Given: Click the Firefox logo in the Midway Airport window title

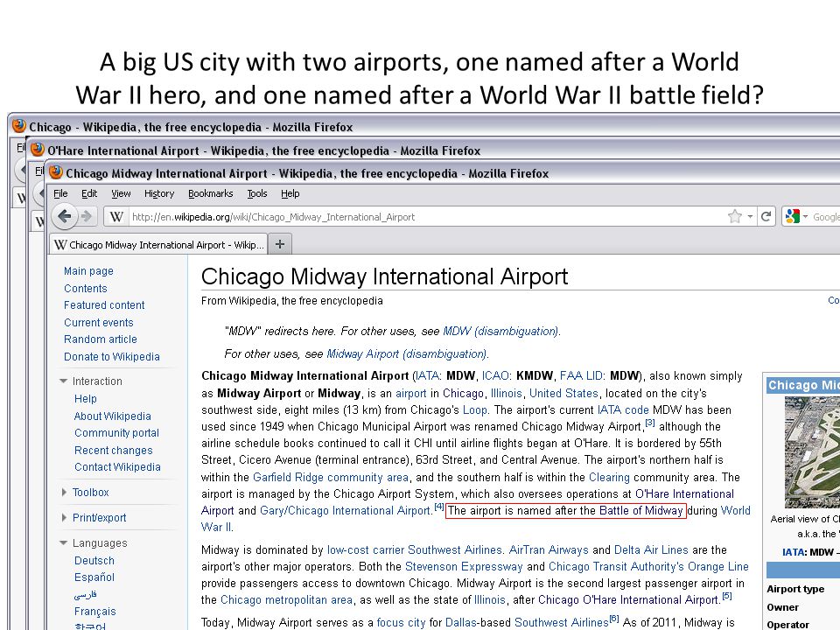Looking at the screenshot, I should point(56,172).
